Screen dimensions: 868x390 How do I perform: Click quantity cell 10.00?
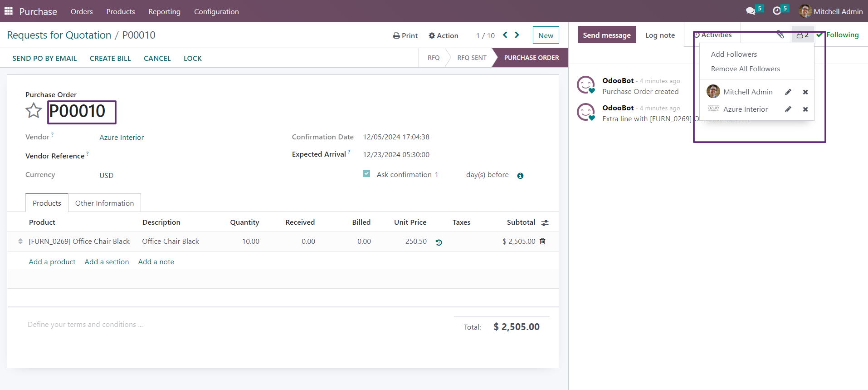pyautogui.click(x=250, y=242)
